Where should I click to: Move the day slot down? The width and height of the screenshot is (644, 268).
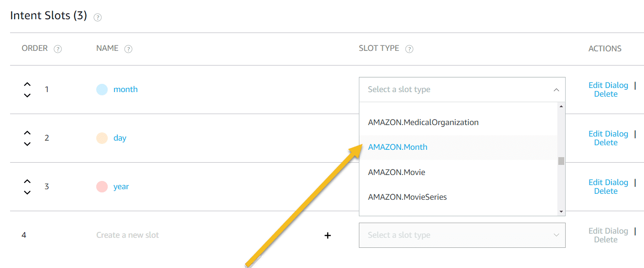[28, 144]
